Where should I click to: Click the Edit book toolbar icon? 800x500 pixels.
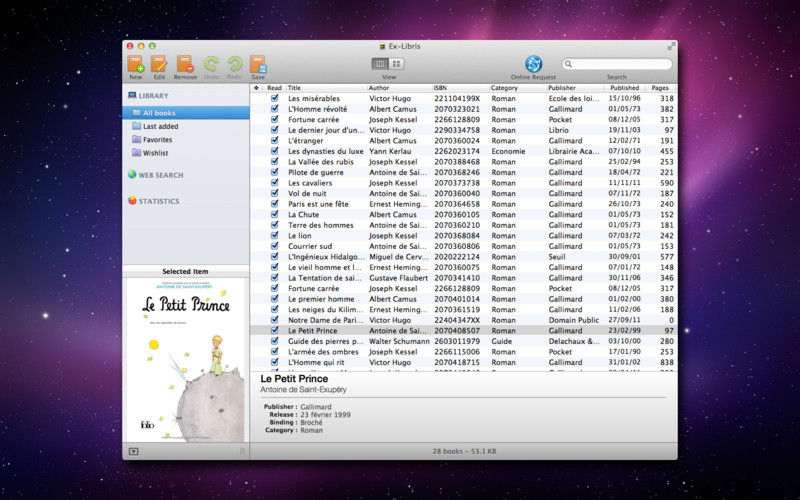tap(159, 64)
